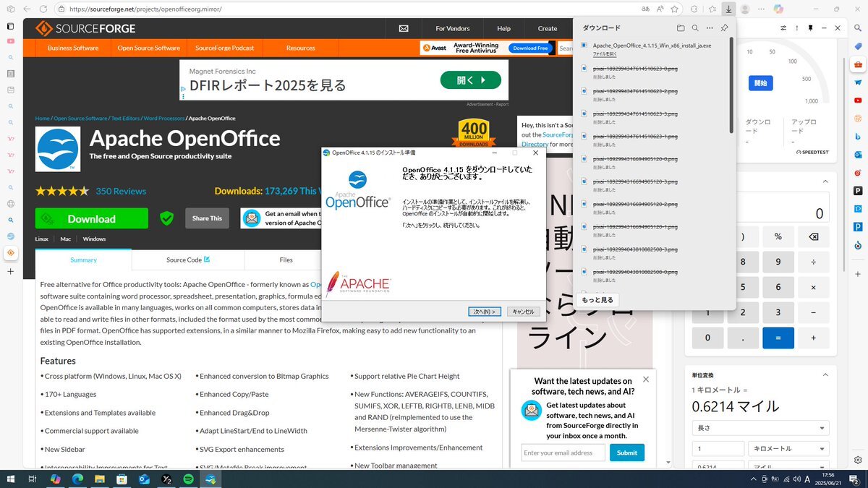Click the green Download button
Screen dimensions: 868x488
pyautogui.click(x=92, y=218)
